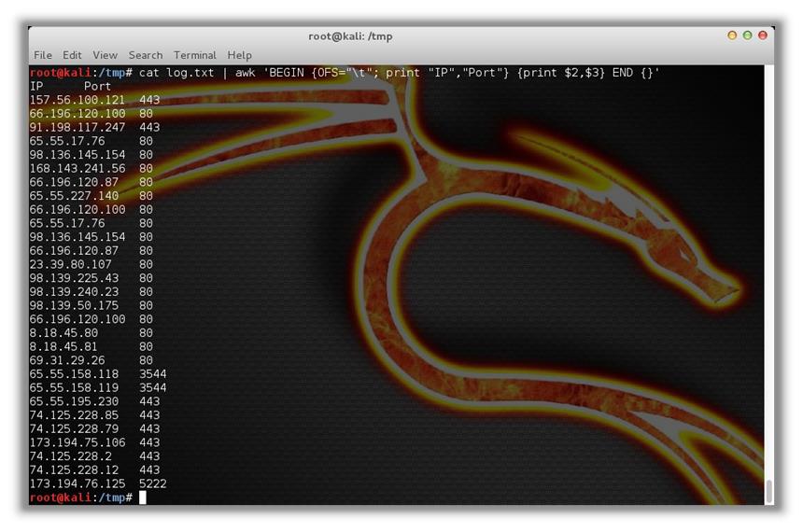Screen dimensions: 803x532
Task: Open the Edit menu
Action: point(72,55)
